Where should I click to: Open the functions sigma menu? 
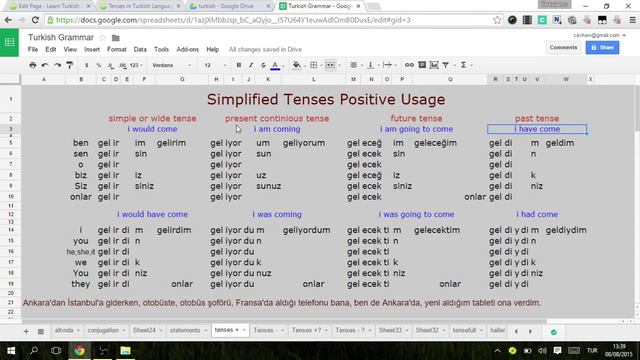click(x=464, y=65)
